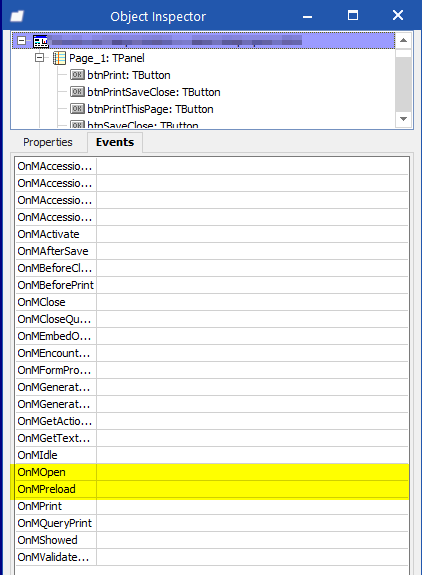This screenshot has width=422, height=575.
Task: Maximize the Object Inspector window
Action: (353, 15)
